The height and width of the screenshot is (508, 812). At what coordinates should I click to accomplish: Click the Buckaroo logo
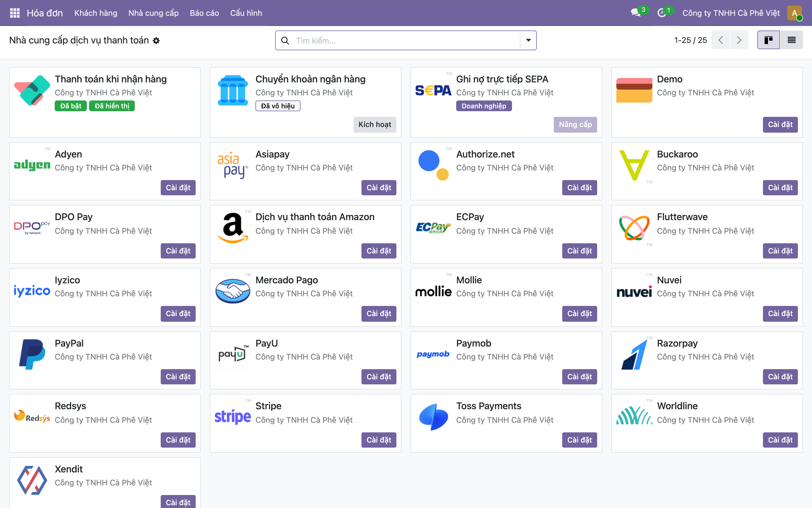(634, 165)
